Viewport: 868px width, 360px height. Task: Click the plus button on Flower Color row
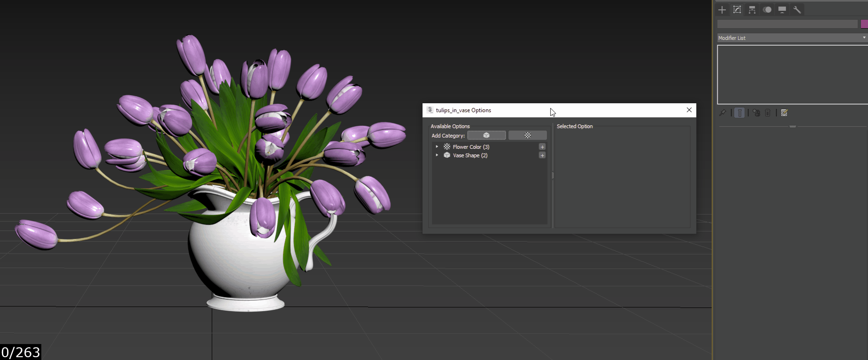[x=542, y=147]
